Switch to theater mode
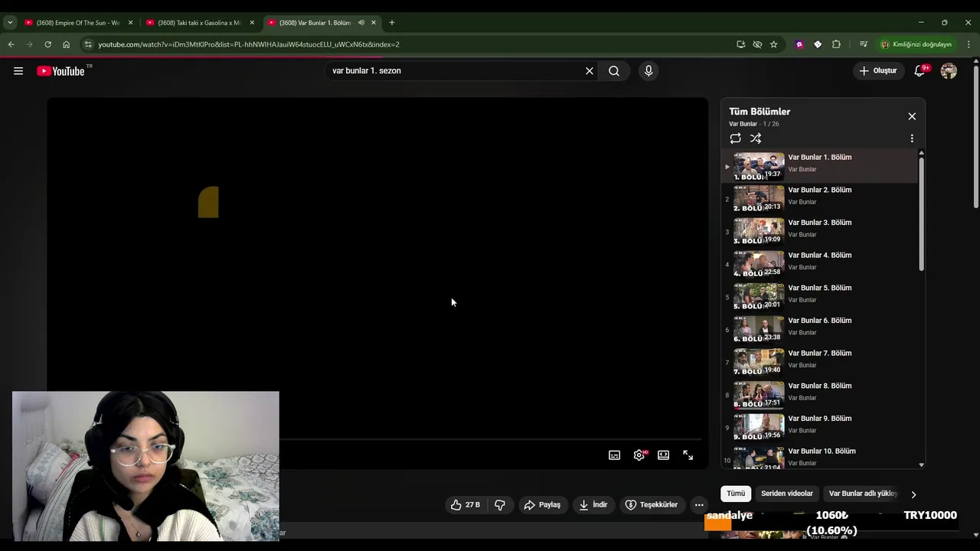Image resolution: width=980 pixels, height=551 pixels. [664, 455]
